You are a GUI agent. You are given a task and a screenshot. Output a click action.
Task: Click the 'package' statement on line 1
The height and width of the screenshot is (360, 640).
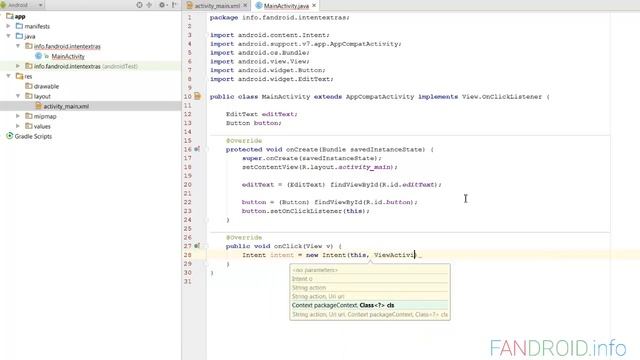(x=280, y=18)
